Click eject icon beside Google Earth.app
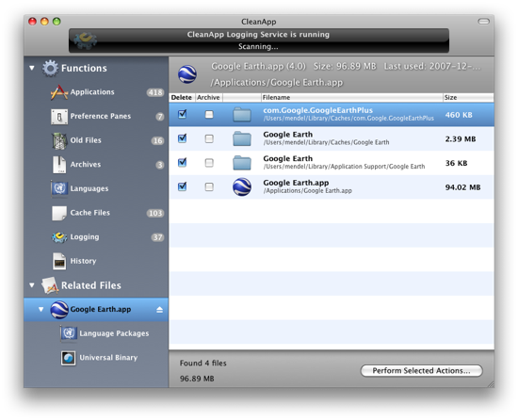 (x=159, y=310)
